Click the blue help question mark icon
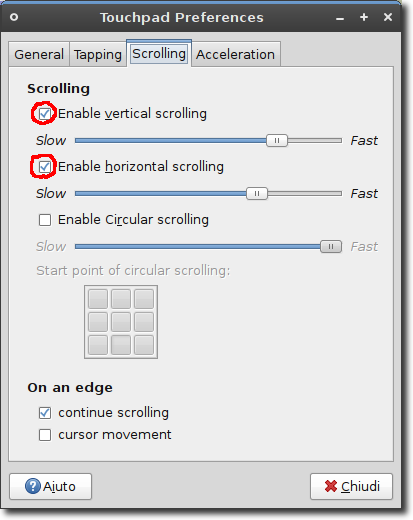Viewport: 413px width, 520px height. coord(33,486)
